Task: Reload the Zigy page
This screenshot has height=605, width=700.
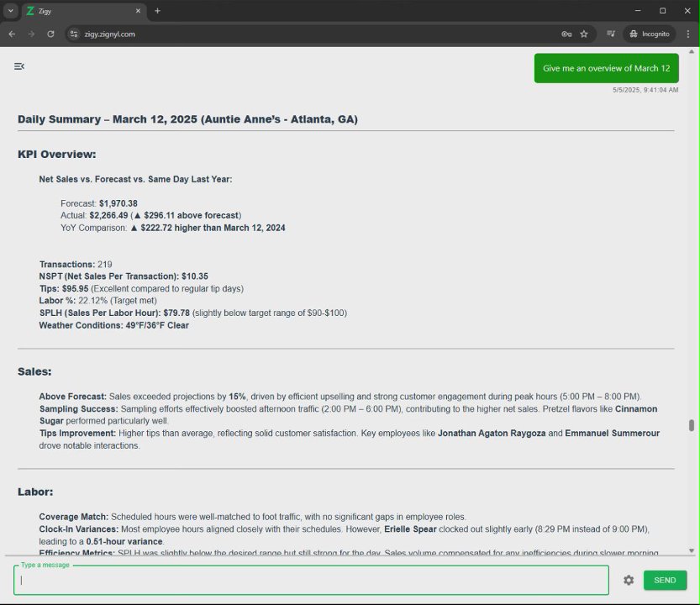Action: pyautogui.click(x=50, y=34)
